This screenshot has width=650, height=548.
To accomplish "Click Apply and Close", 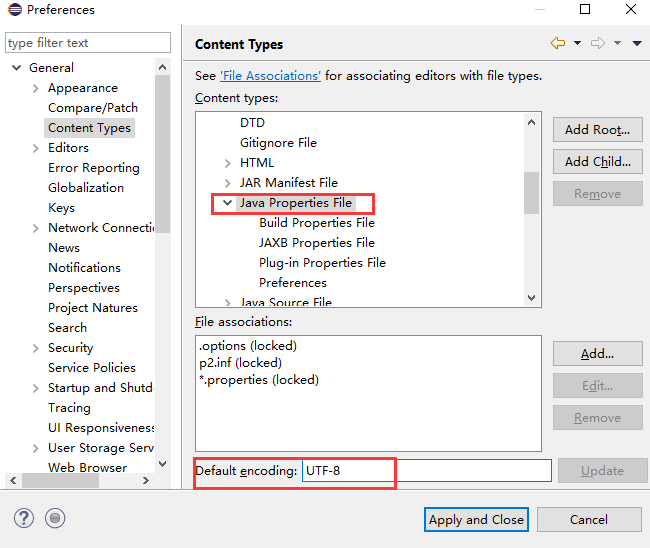I will pyautogui.click(x=476, y=519).
